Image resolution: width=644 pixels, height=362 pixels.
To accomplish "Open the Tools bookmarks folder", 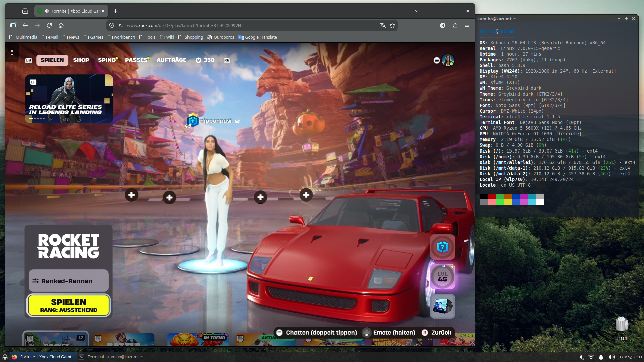I will click(147, 37).
